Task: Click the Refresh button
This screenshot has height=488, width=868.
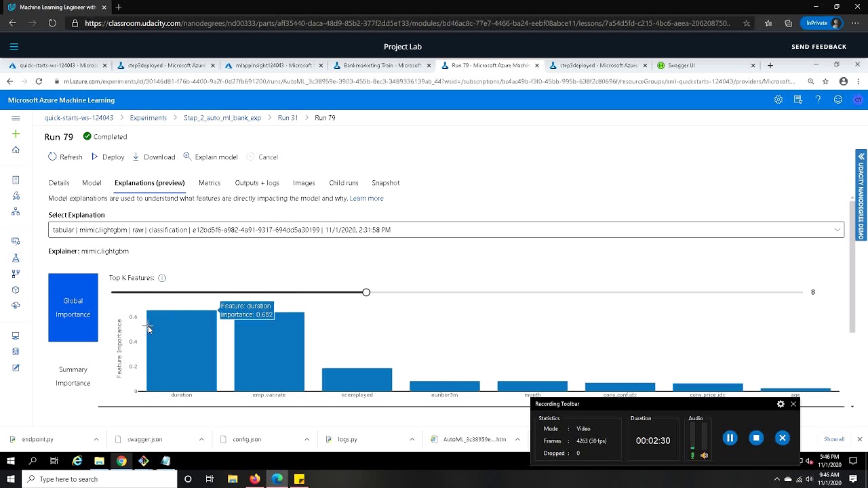Action: 65,157
